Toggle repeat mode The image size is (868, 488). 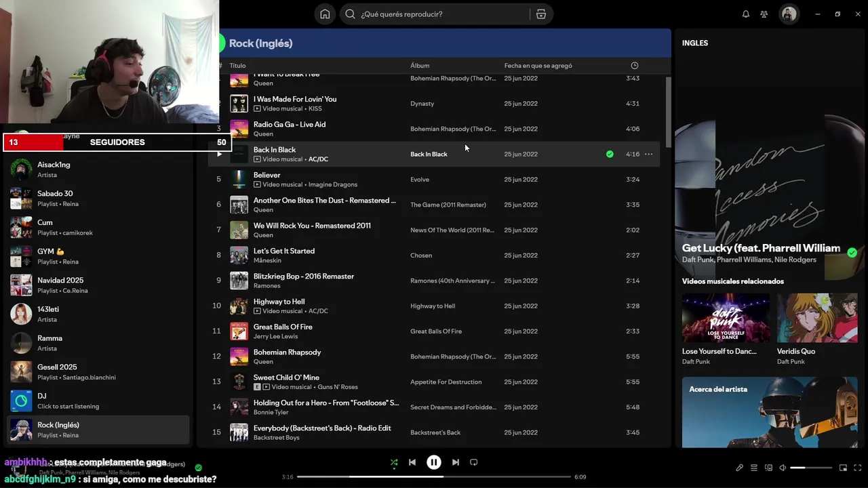[474, 462]
